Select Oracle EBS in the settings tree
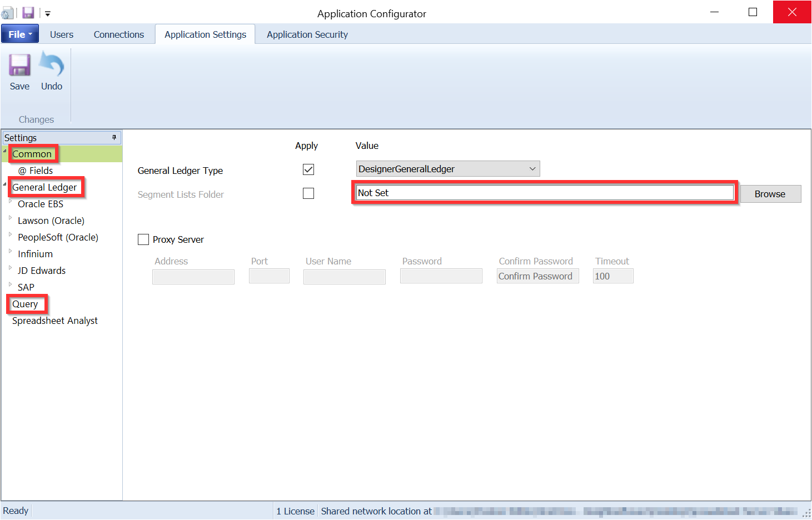This screenshot has height=520, width=812. pos(41,204)
